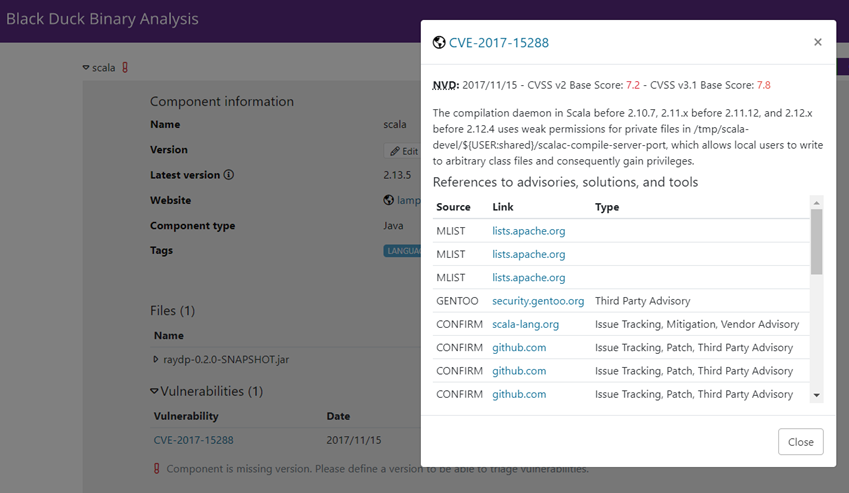Click the CVSS v2 score 7.2
Viewport: 849px width, 493px height.
point(633,85)
